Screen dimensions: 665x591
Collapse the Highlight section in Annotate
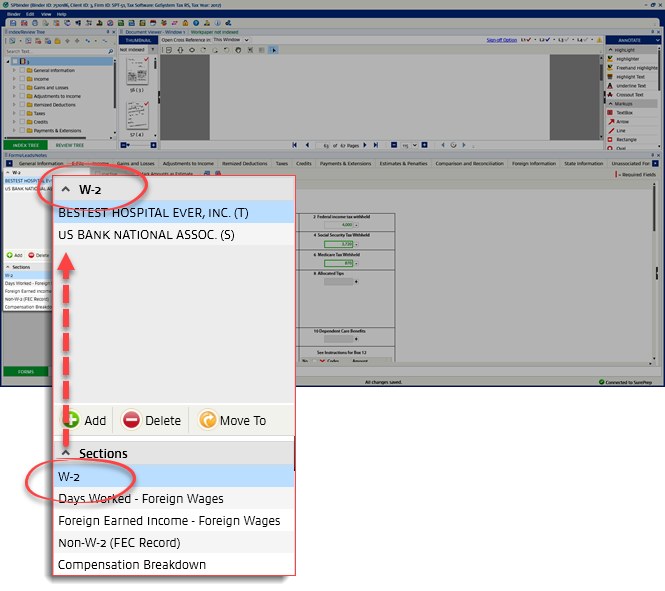pos(611,49)
